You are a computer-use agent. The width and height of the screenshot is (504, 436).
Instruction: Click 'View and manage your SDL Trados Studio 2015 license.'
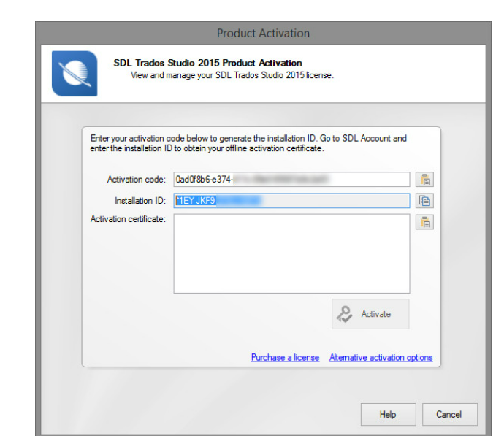(232, 75)
